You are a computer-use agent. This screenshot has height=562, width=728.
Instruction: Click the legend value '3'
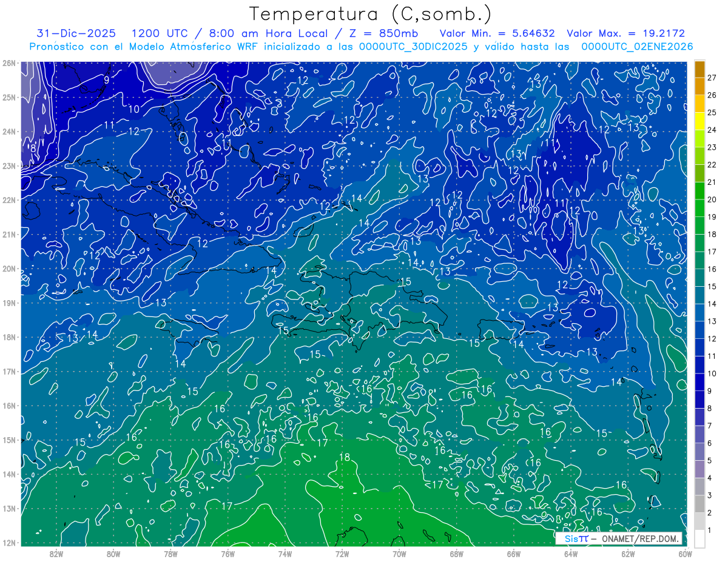[x=709, y=495]
